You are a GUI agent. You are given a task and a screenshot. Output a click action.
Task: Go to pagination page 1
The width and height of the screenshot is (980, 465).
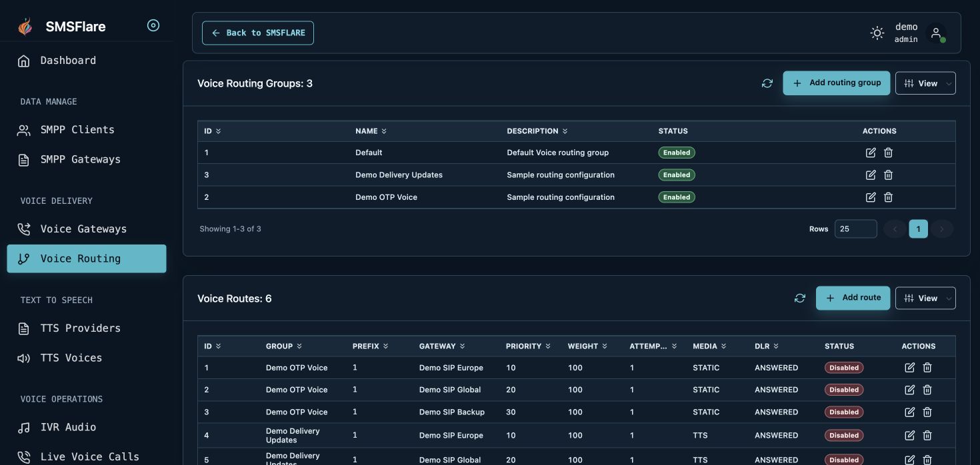(x=919, y=229)
